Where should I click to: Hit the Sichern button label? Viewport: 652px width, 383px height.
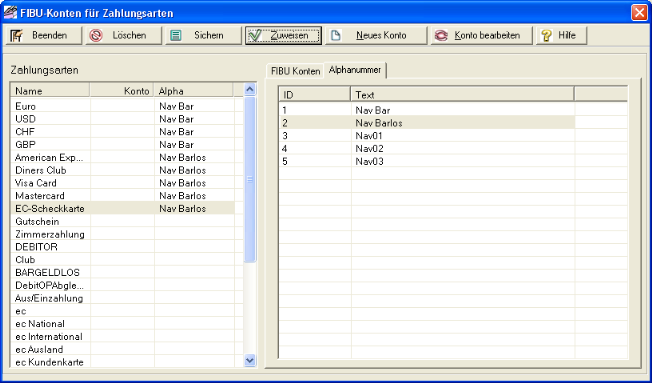pyautogui.click(x=209, y=36)
